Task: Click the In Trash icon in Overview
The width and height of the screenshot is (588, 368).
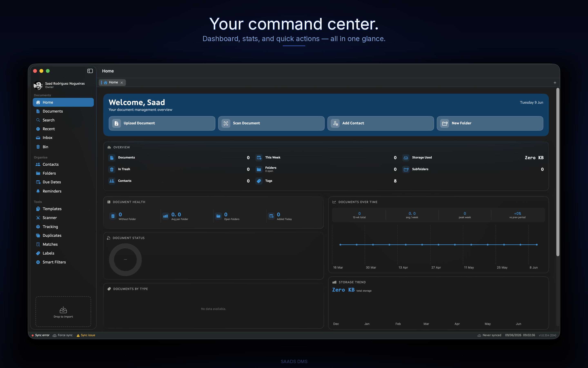Action: tap(112, 169)
